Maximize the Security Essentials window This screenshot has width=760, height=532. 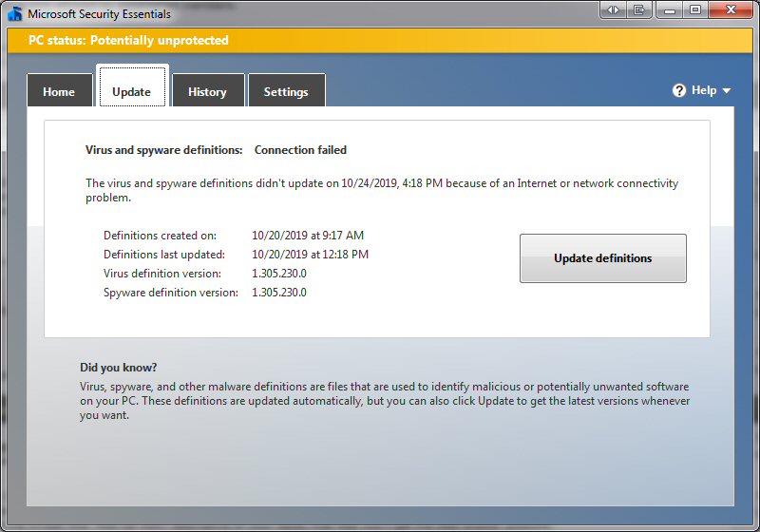(x=695, y=9)
